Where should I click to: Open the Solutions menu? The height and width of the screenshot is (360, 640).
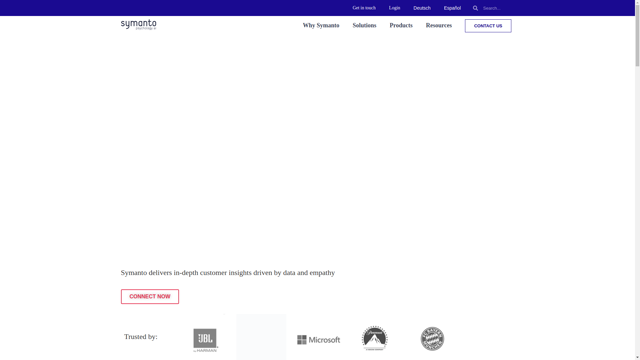364,25
